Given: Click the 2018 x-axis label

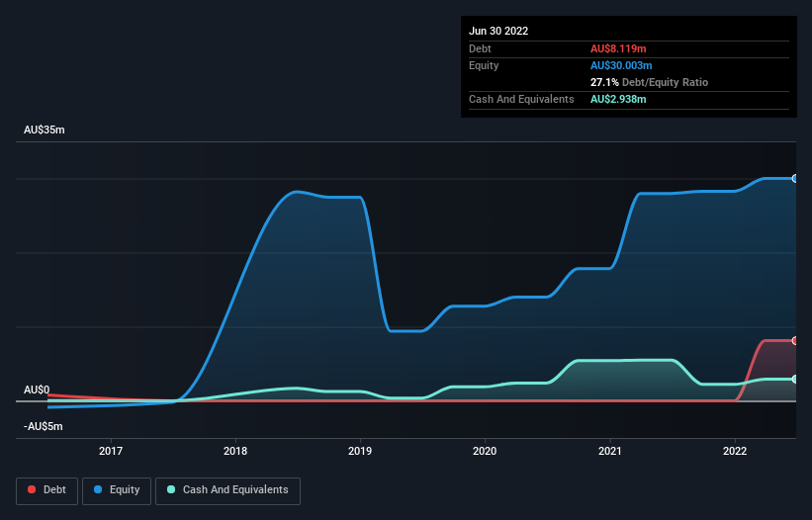Looking at the screenshot, I should coord(235,451).
